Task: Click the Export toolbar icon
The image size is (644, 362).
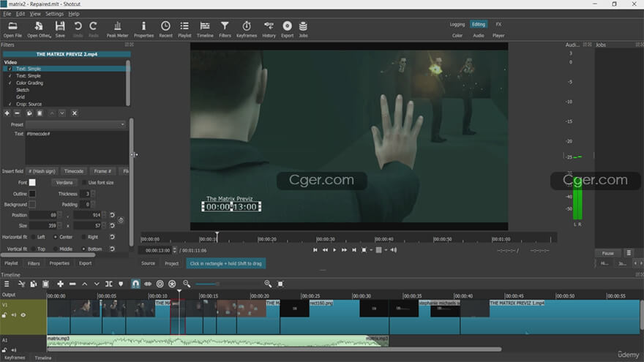Action: 287,29
